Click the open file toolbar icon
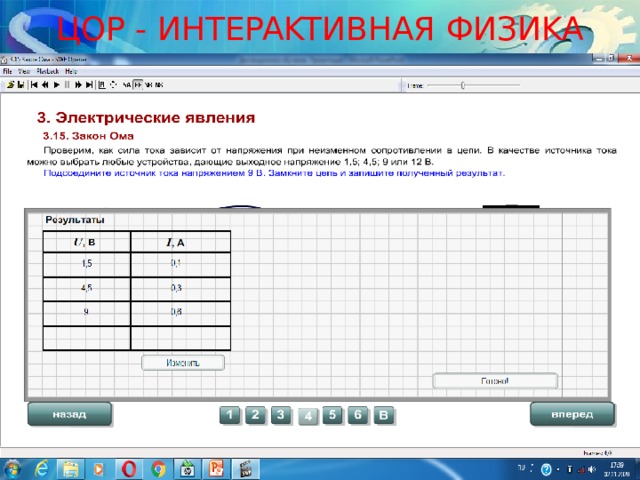 [x=11, y=85]
